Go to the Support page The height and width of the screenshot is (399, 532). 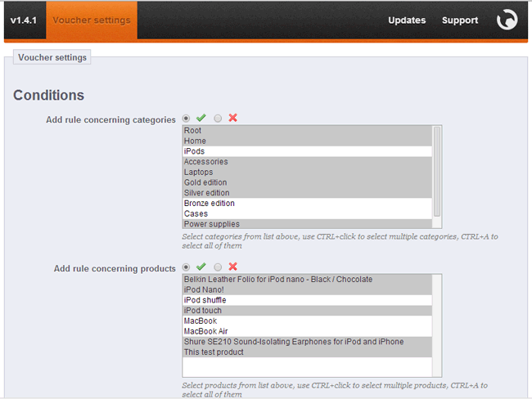460,20
